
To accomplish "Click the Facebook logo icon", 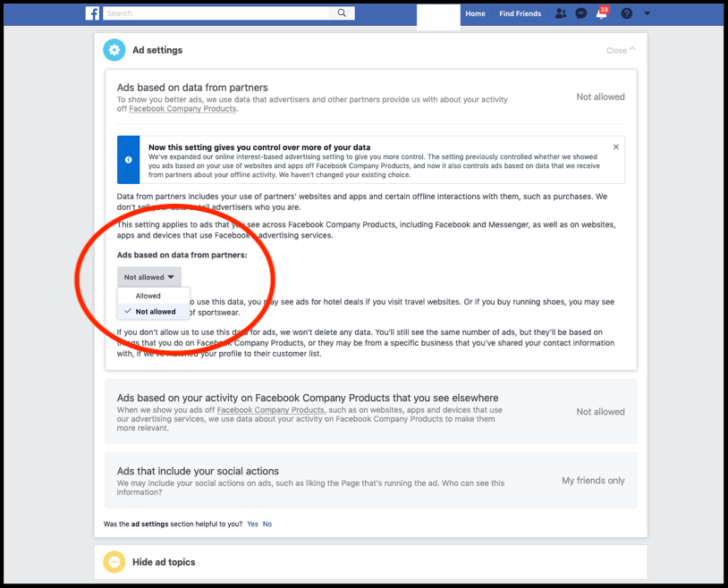I will tap(92, 13).
